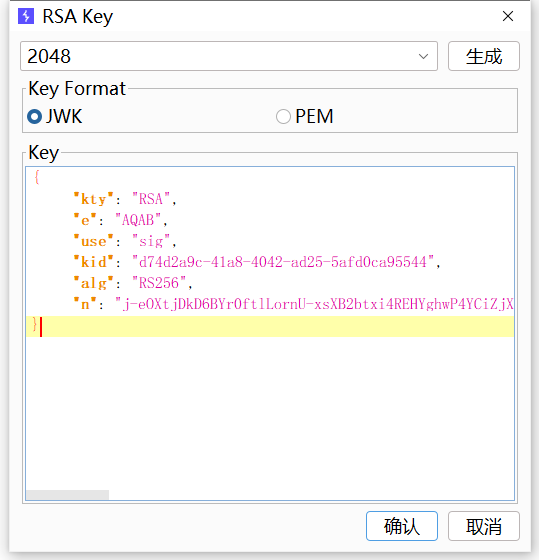
Task: Click the blank area in Key editor
Action: (x=270, y=412)
